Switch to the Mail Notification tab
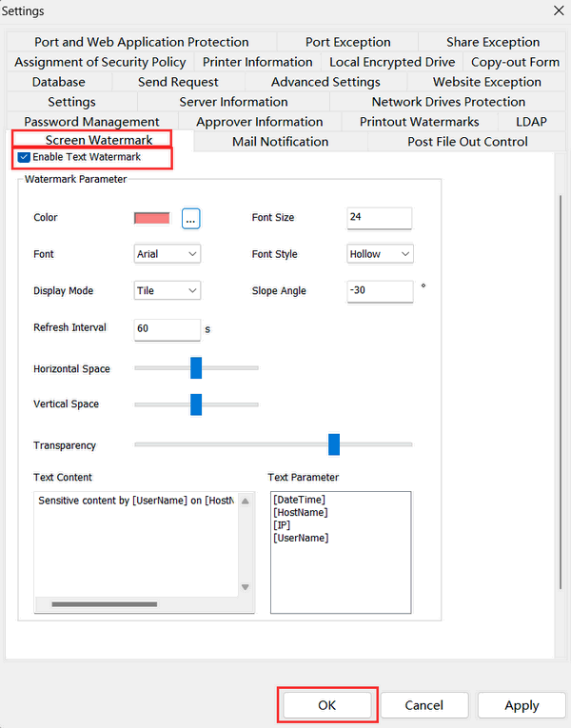 pos(280,142)
